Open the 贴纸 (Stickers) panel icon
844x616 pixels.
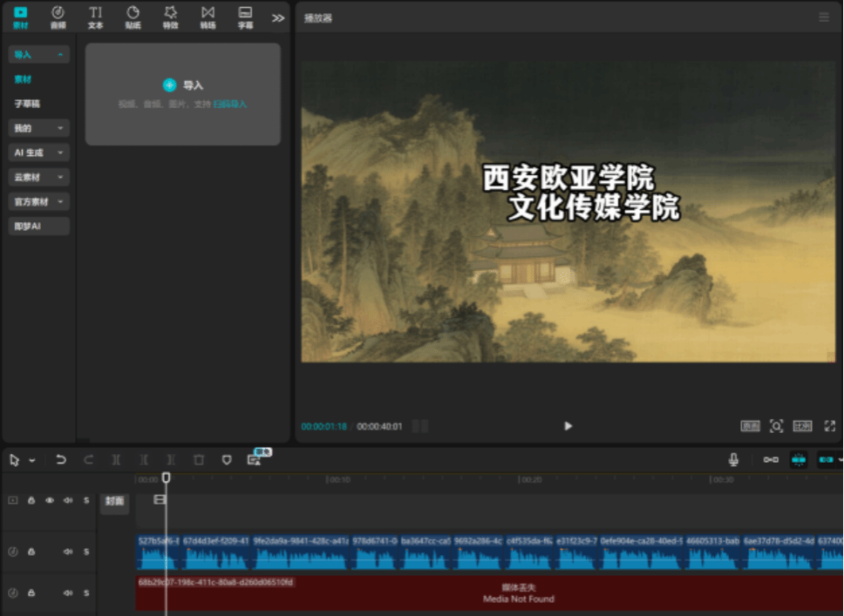click(x=133, y=17)
